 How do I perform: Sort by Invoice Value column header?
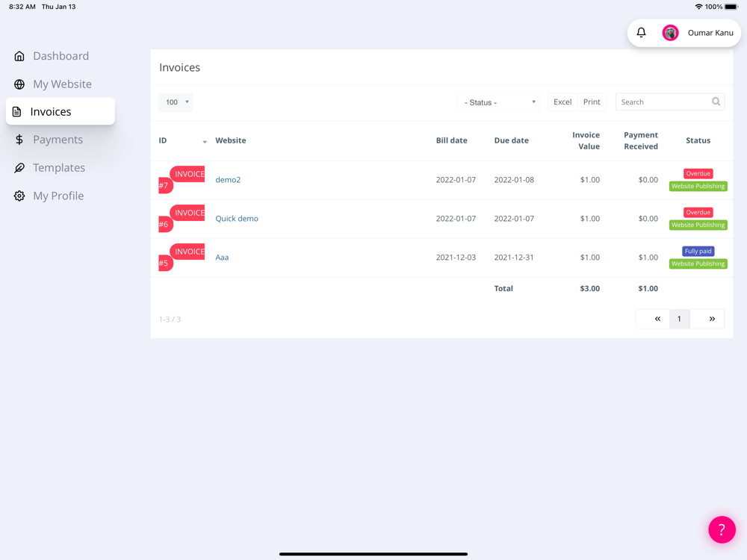[586, 140]
